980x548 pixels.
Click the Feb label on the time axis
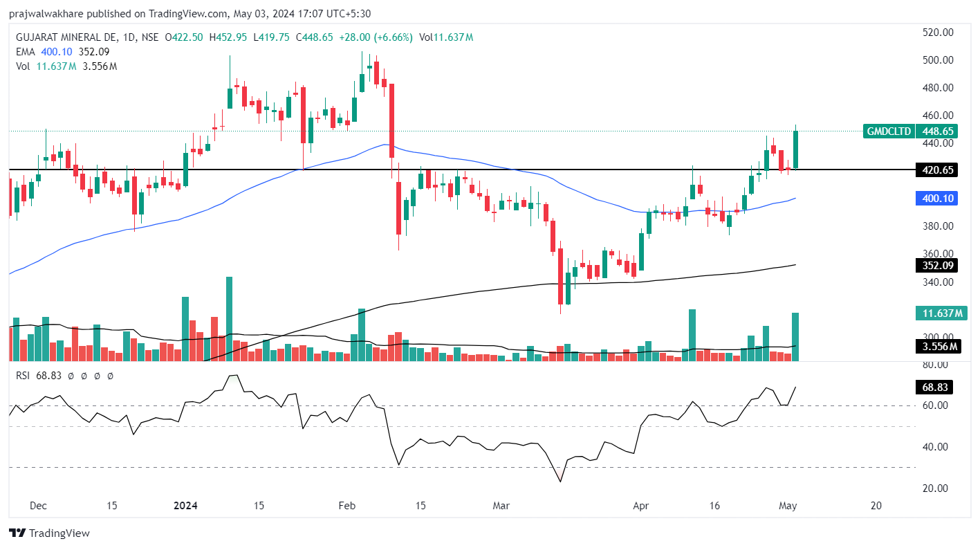pyautogui.click(x=347, y=506)
